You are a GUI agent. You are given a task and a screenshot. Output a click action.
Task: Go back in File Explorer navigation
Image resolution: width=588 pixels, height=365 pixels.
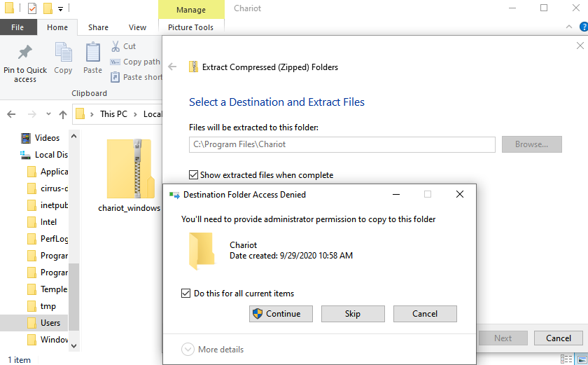(11, 114)
